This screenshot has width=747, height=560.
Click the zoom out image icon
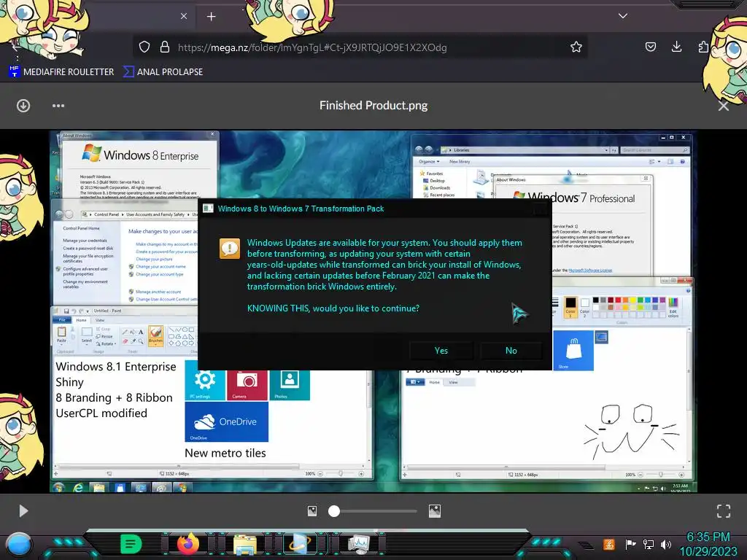coord(312,511)
